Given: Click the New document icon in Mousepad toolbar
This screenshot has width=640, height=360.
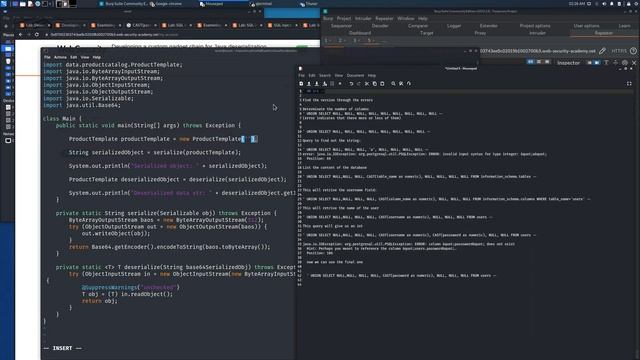Looking at the screenshot, I should [x=301, y=84].
